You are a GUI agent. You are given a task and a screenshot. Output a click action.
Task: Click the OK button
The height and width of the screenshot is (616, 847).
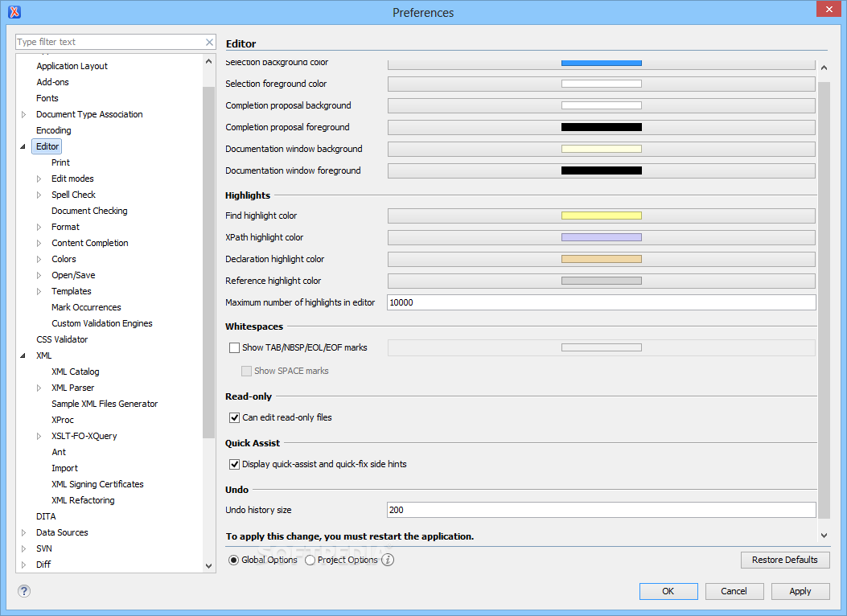(668, 591)
